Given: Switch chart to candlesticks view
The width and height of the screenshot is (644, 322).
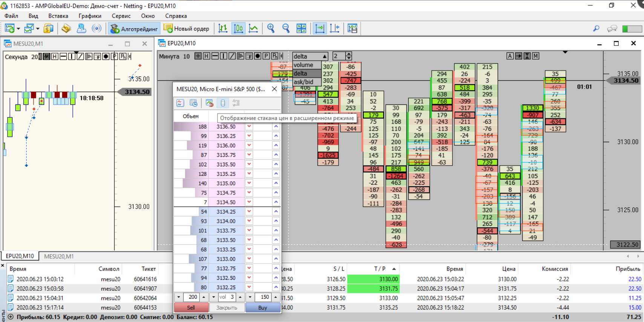Looking at the screenshot, I should point(238,28).
